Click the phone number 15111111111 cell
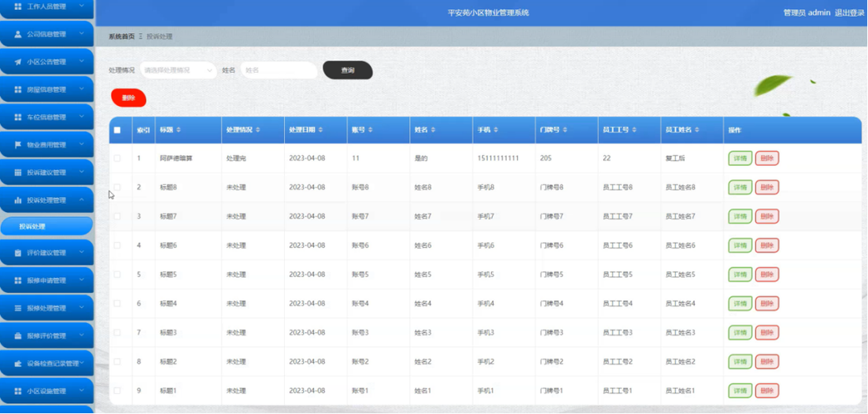 point(499,158)
